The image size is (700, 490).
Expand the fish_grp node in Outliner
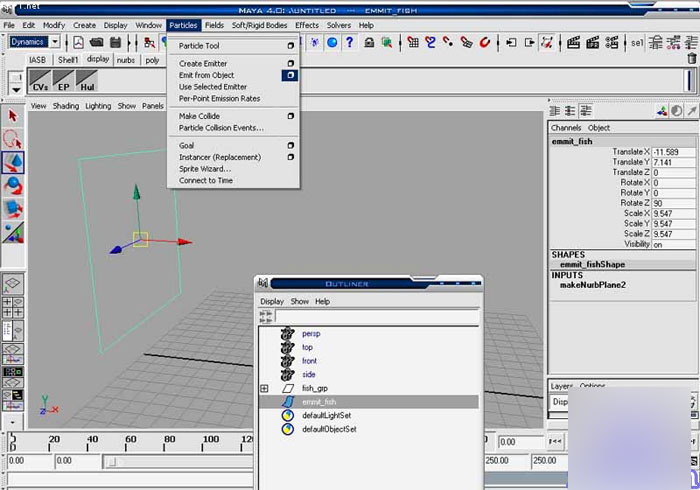(x=264, y=388)
